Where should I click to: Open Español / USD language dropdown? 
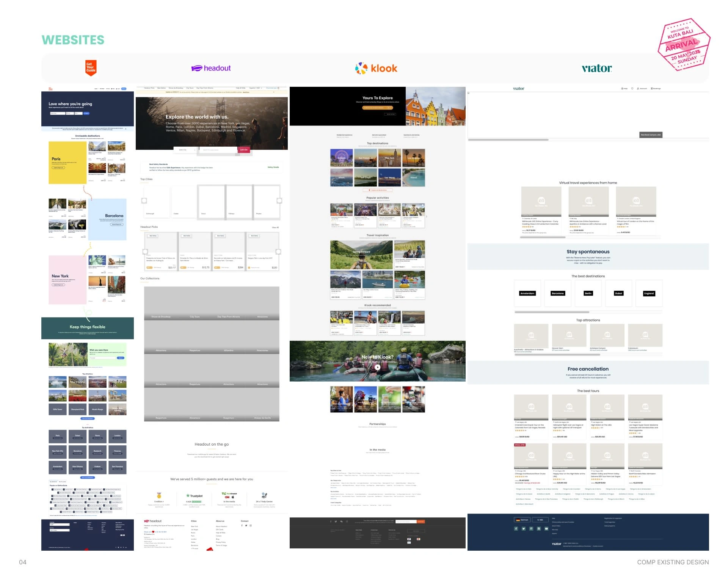256,88
